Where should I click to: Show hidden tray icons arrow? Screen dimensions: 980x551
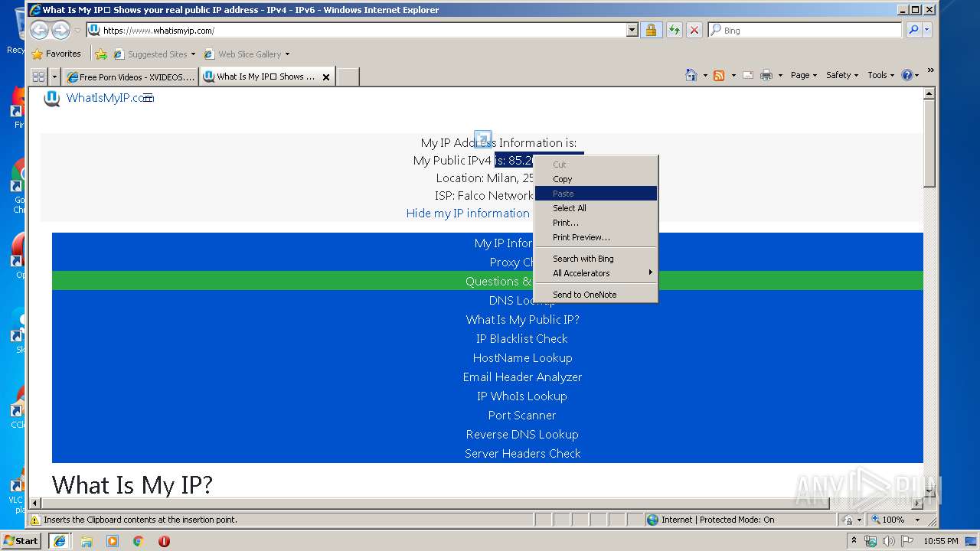[852, 541]
